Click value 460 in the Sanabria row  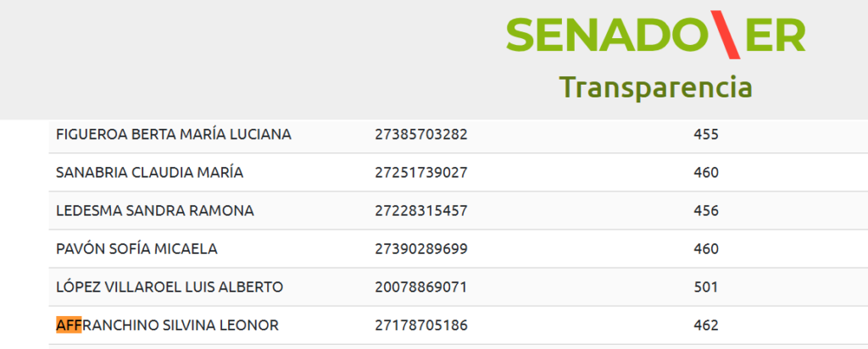(x=705, y=172)
